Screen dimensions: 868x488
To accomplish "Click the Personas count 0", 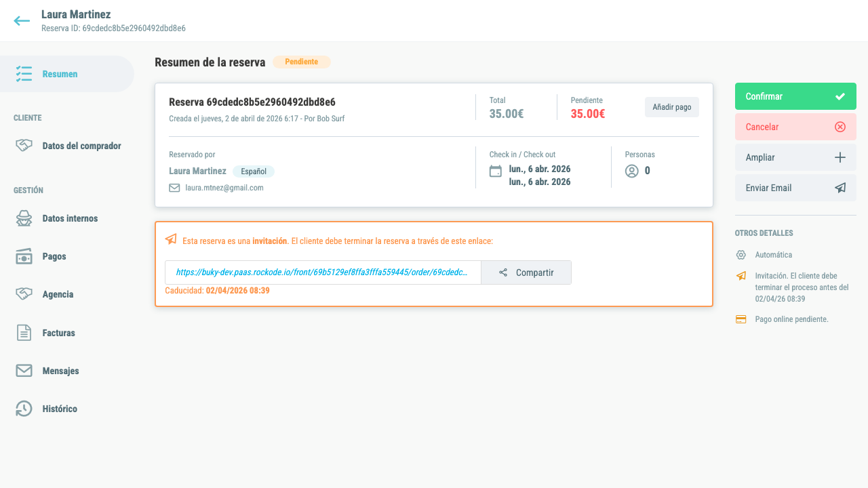I will [x=648, y=171].
